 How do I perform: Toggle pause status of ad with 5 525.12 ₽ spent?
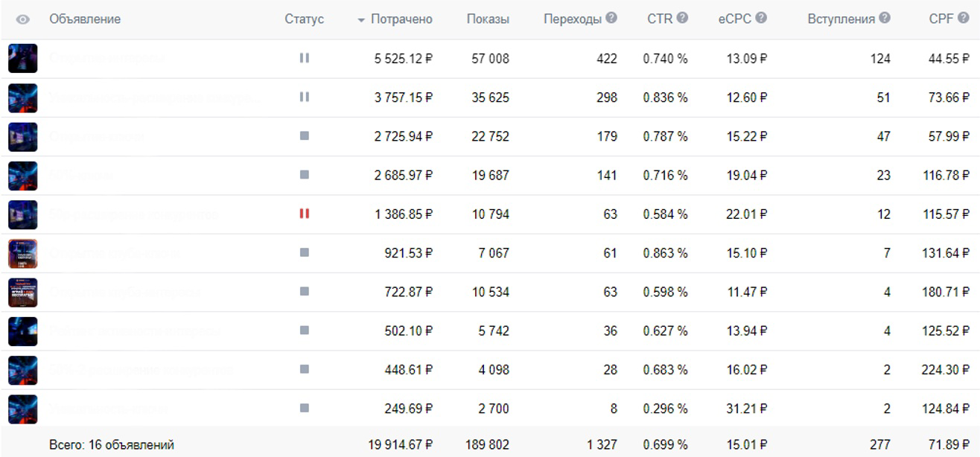click(304, 57)
